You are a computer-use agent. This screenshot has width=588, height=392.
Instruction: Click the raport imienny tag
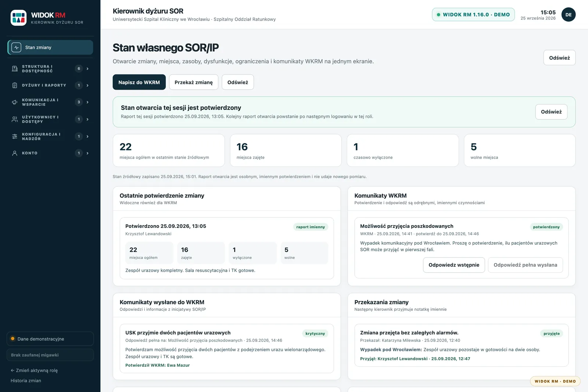311,227
